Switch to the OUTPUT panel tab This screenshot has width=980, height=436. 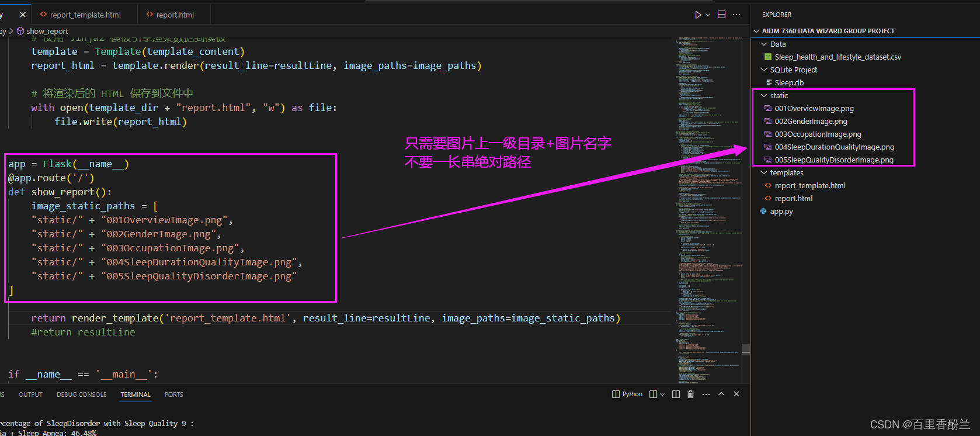(x=30, y=395)
